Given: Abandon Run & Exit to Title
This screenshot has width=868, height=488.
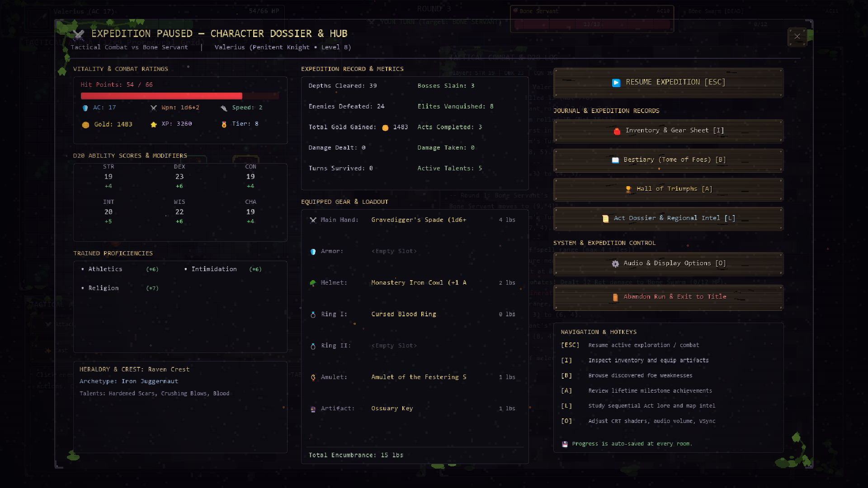Looking at the screenshot, I should click(x=668, y=297).
